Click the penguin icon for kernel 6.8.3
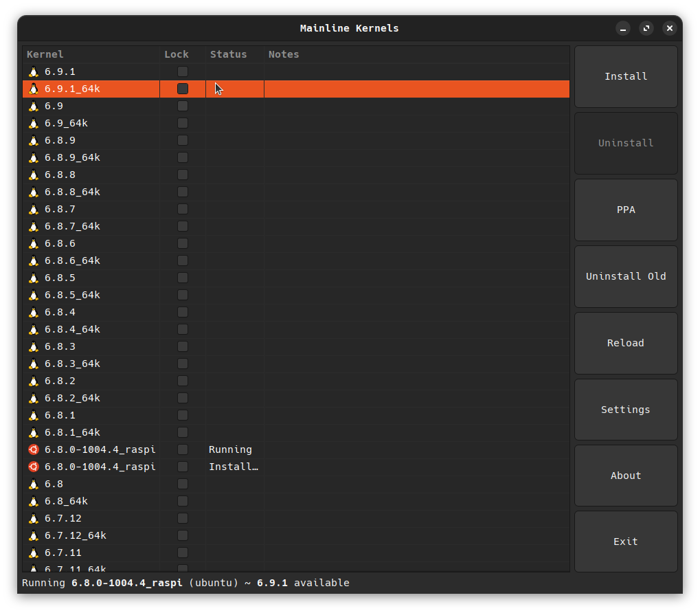This screenshot has height=613, width=700. pos(34,346)
